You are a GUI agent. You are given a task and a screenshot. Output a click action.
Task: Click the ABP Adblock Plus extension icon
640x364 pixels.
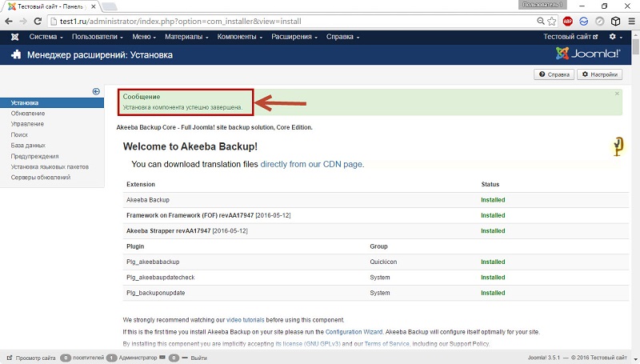[x=567, y=22]
